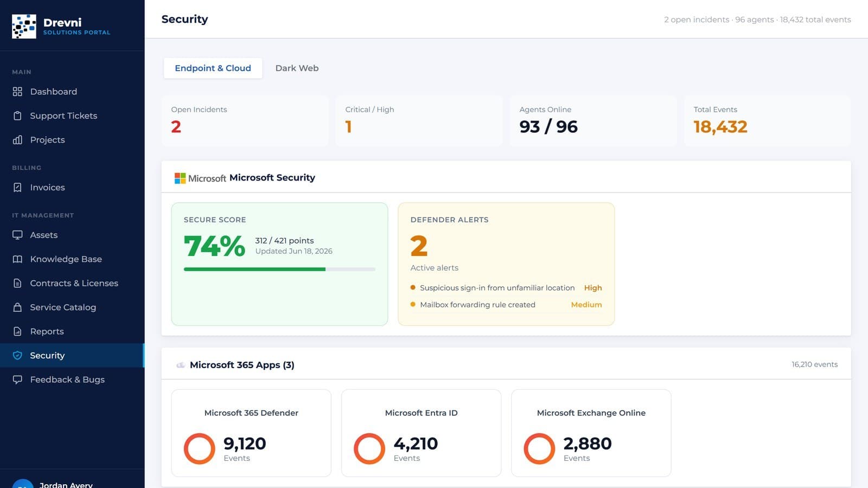Click the Security shield icon
This screenshot has width=868, height=488.
(17, 356)
